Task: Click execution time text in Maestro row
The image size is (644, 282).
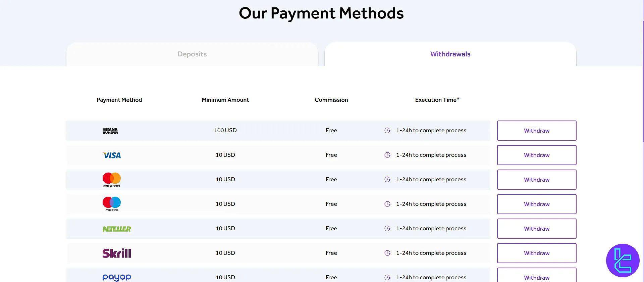Action: [x=431, y=204]
